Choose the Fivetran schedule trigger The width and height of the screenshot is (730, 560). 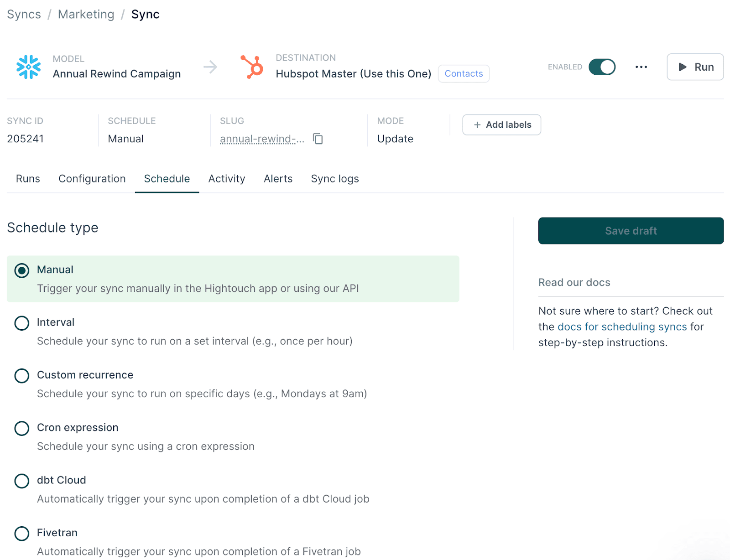(x=21, y=534)
